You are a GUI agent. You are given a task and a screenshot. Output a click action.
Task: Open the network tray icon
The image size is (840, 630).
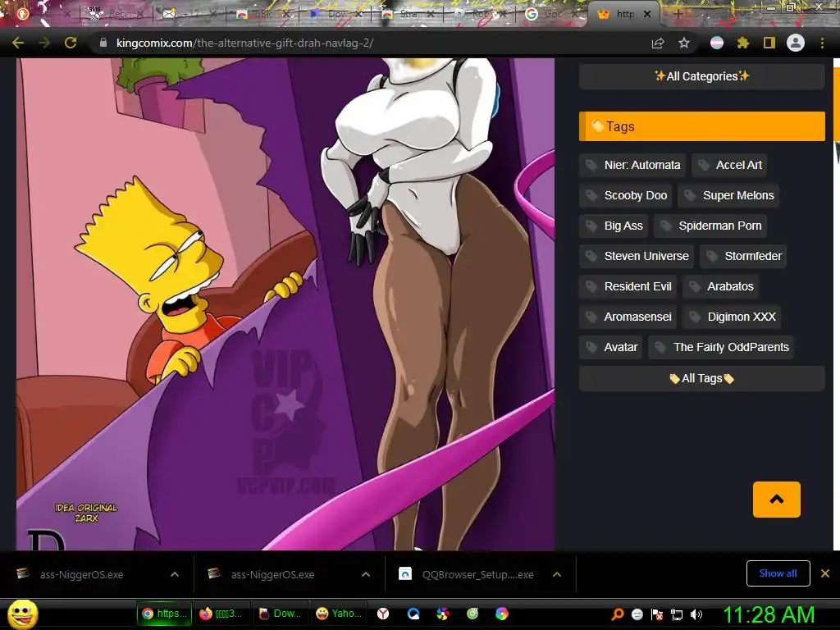677,614
